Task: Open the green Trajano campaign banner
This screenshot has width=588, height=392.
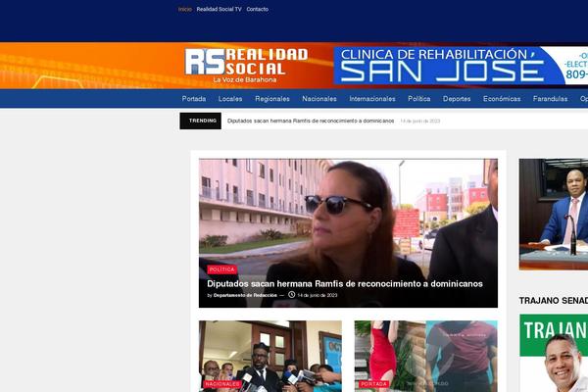Action: point(554,353)
